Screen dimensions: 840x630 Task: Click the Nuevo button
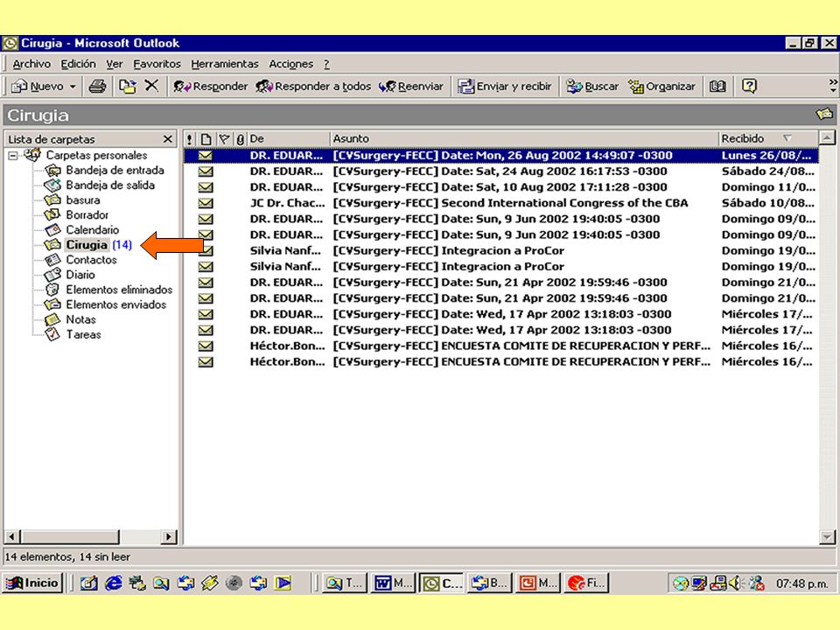coord(38,87)
